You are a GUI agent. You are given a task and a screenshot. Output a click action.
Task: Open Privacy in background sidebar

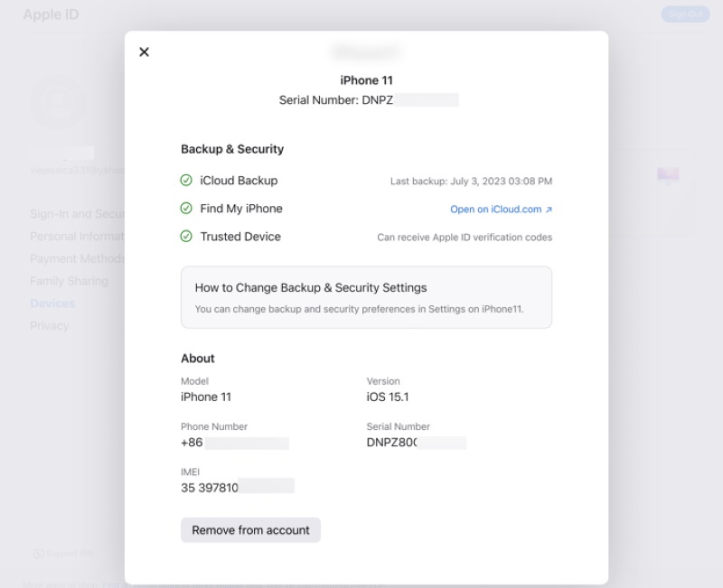50,326
